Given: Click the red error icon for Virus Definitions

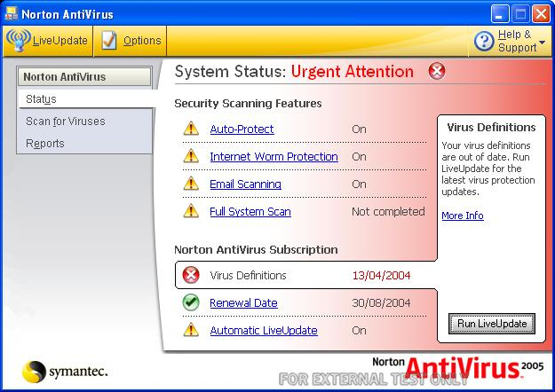Looking at the screenshot, I should tap(191, 276).
